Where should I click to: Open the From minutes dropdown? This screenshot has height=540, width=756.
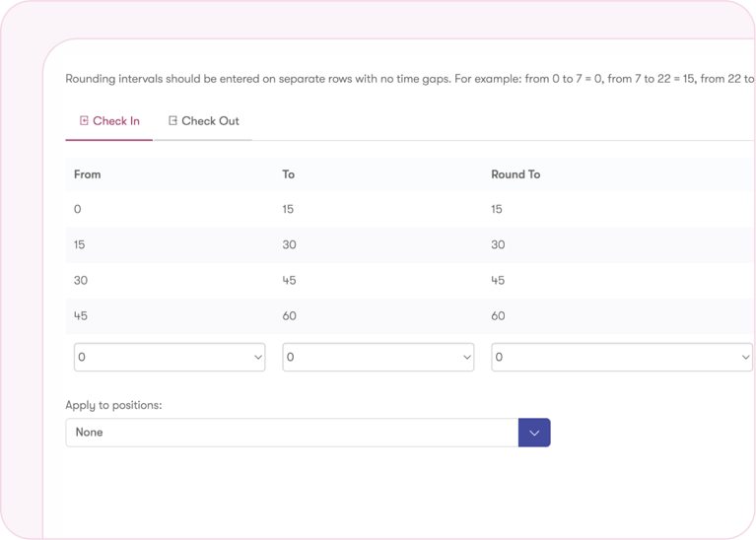pyautogui.click(x=170, y=358)
